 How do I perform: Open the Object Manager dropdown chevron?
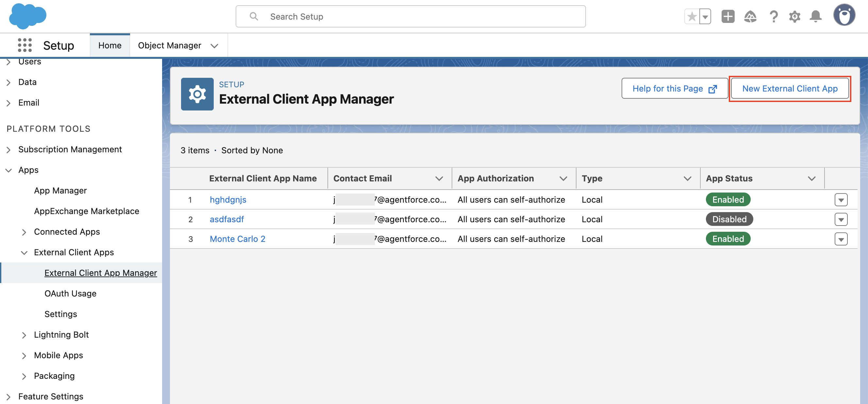tap(214, 46)
